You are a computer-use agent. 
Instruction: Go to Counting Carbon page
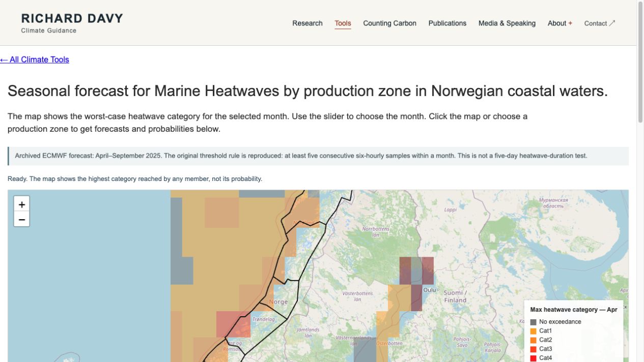(x=389, y=23)
